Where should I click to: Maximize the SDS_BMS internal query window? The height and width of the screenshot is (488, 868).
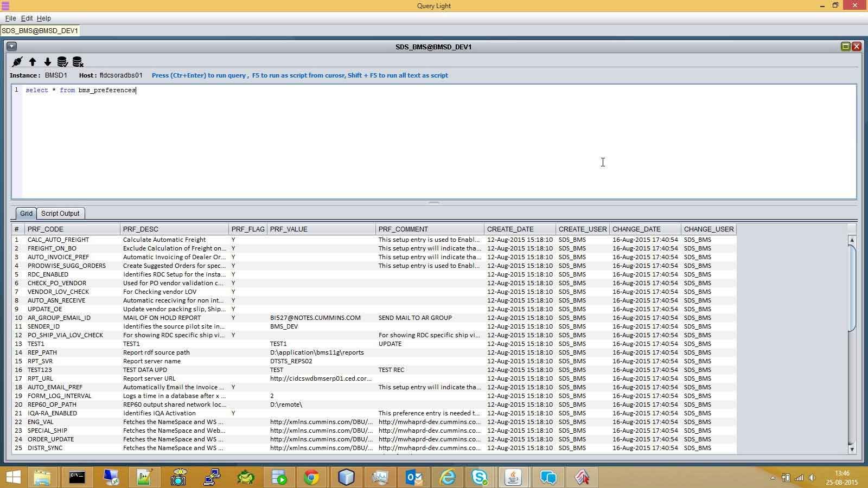(845, 47)
